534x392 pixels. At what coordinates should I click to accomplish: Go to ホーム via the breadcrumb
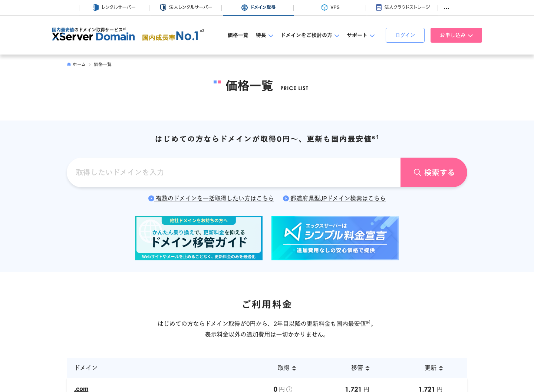(76, 65)
